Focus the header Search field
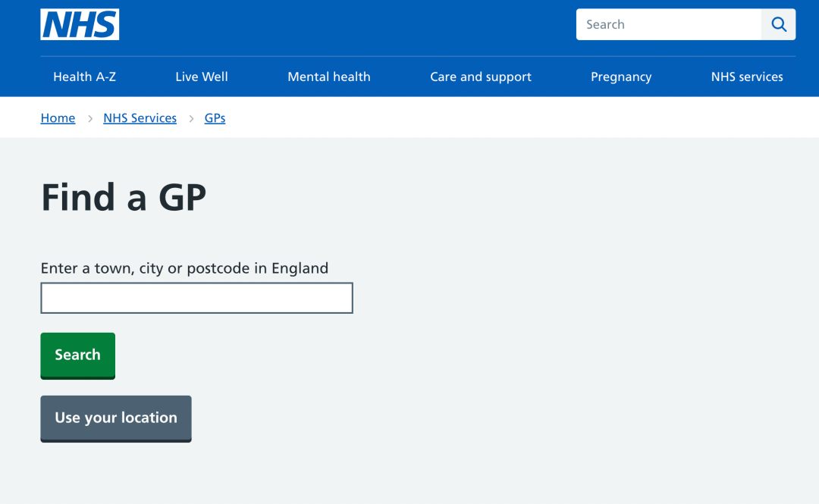This screenshot has height=504, width=819. [x=669, y=24]
